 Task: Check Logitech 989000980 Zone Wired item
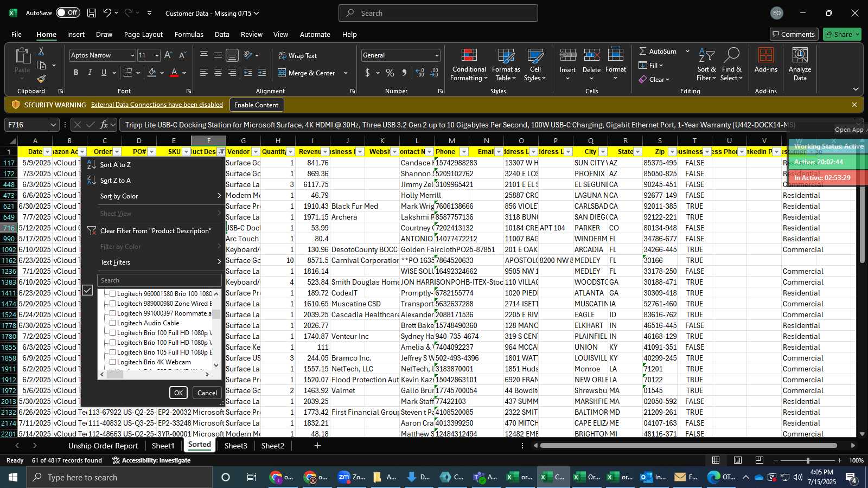click(113, 304)
